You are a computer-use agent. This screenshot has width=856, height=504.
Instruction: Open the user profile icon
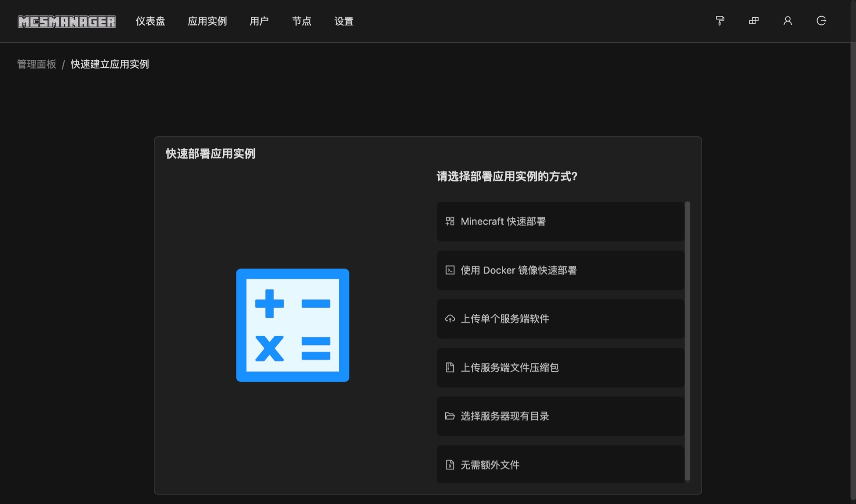787,21
